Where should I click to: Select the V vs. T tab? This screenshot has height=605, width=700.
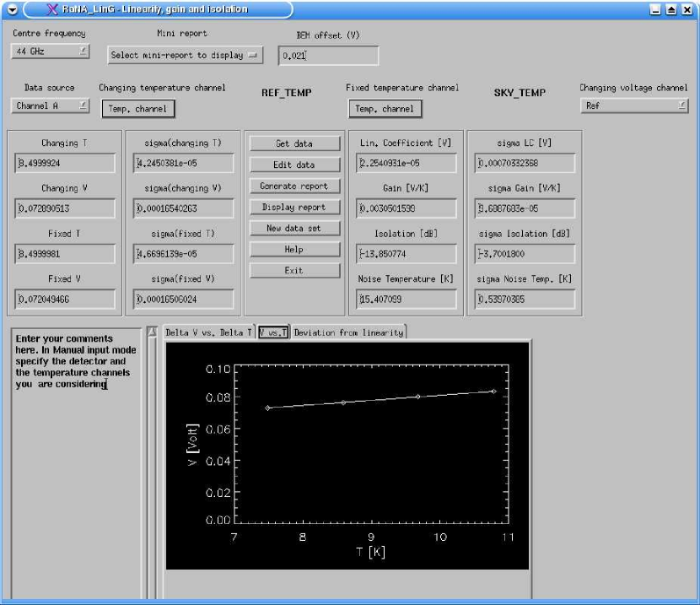tap(273, 332)
